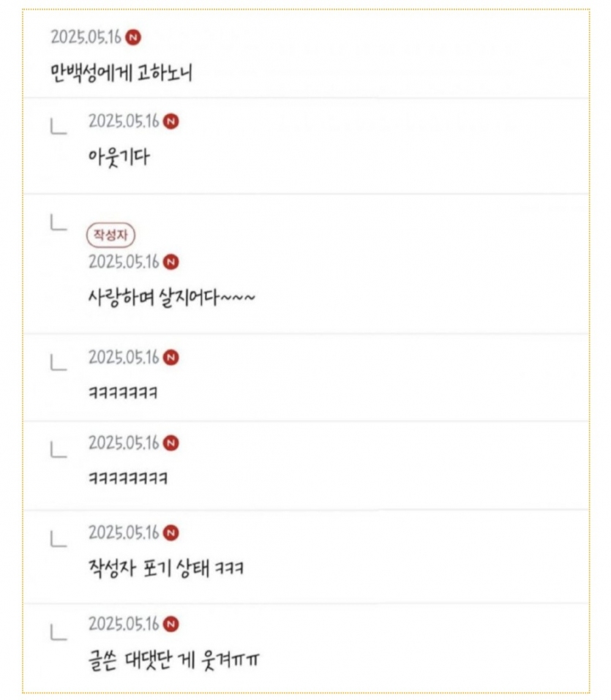Select the last reply '글쓴 대댓단 게 웃겨ㅠㅠ'

pos(173,661)
